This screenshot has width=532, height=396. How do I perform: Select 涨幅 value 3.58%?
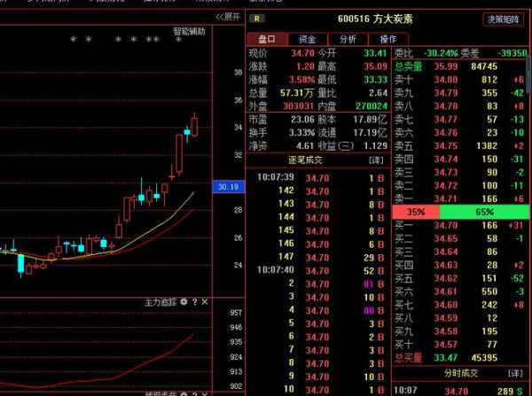click(301, 80)
